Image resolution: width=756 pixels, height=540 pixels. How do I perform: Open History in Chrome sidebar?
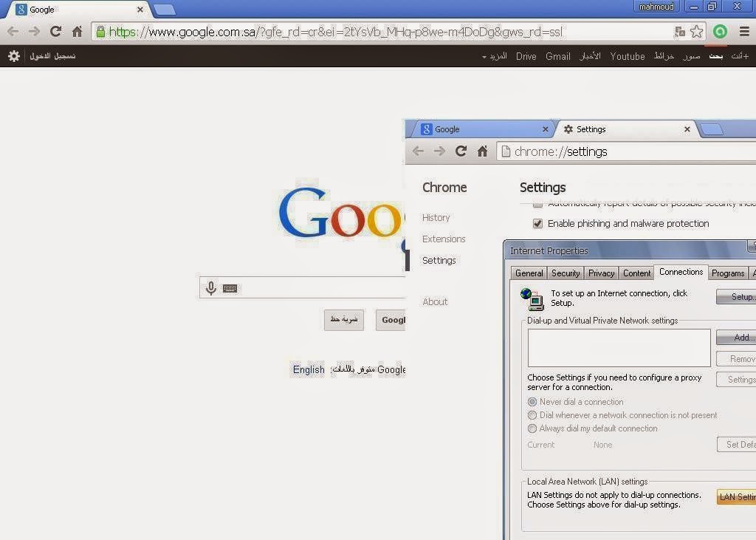point(436,218)
